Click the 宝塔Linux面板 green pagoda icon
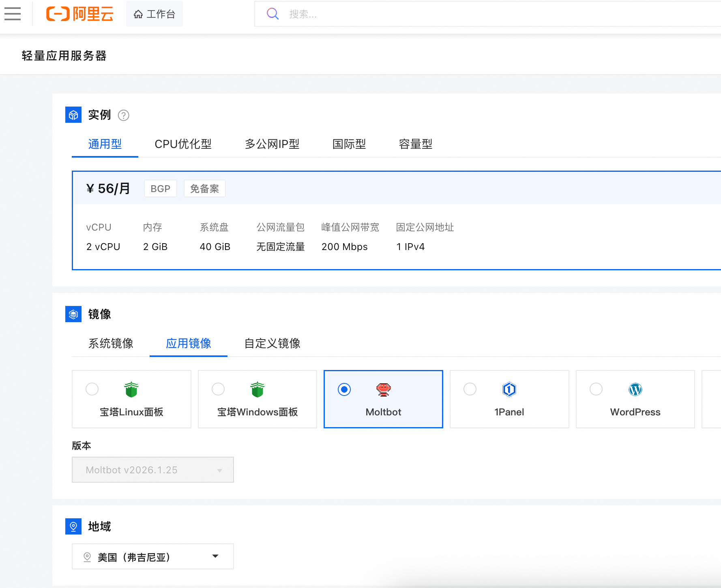The width and height of the screenshot is (721, 588). tap(131, 389)
